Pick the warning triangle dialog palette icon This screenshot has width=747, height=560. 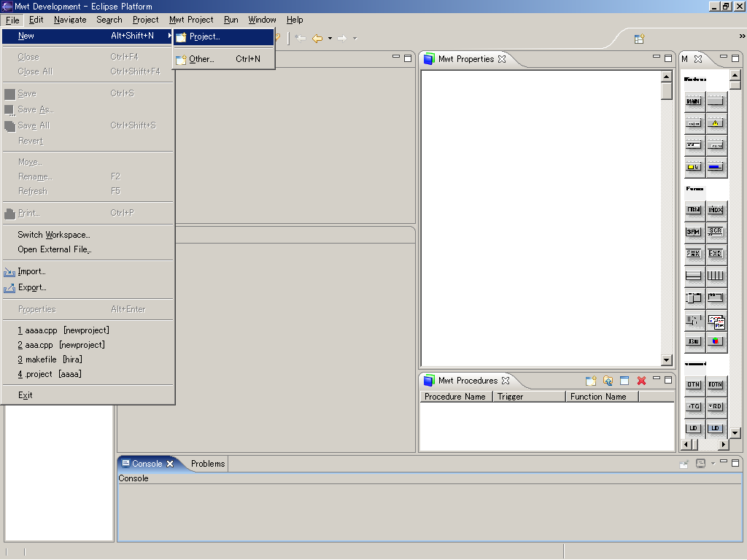pos(715,122)
